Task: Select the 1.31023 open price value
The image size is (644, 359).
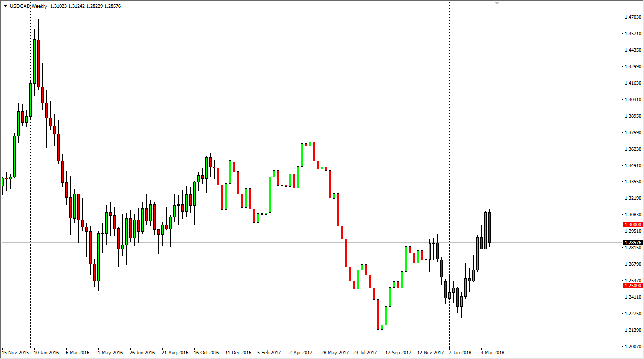Action: click(x=58, y=6)
